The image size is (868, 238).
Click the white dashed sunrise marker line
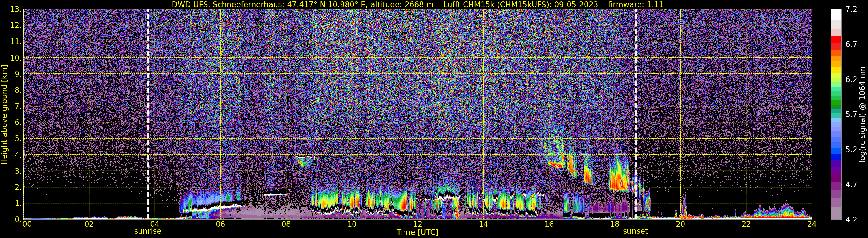tap(148, 114)
